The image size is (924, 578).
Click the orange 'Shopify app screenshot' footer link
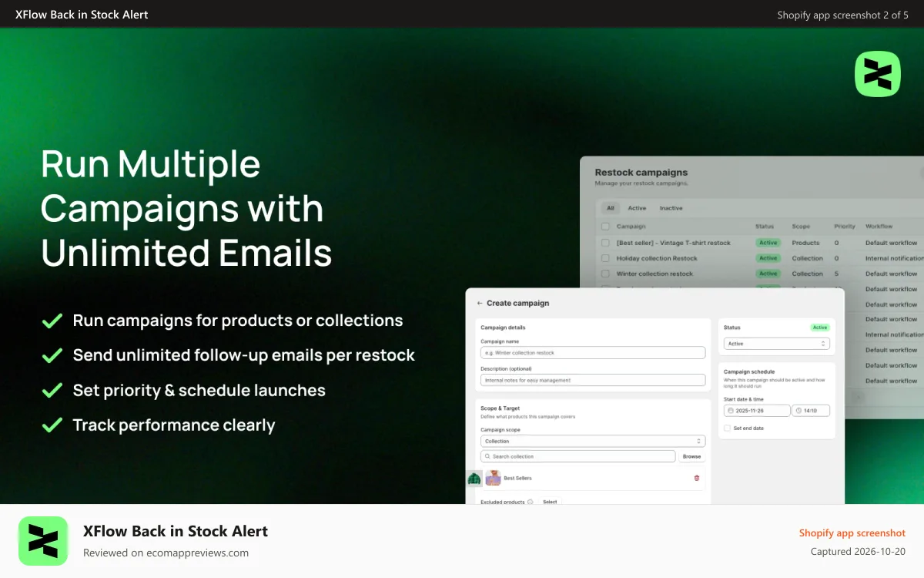click(x=852, y=533)
